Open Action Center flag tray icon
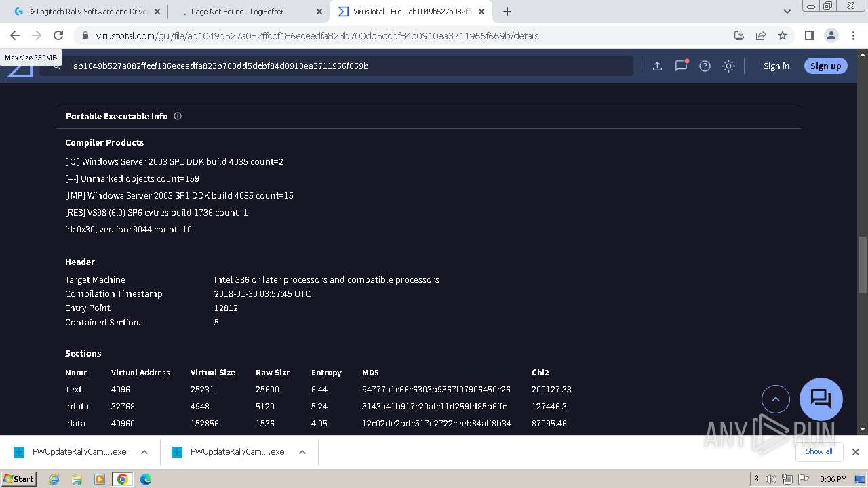This screenshot has width=868, height=488. [x=802, y=479]
